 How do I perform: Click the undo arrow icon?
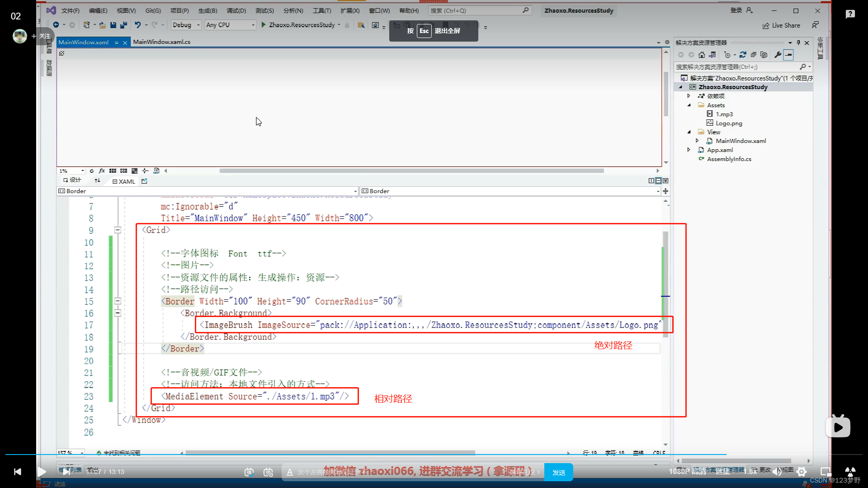(137, 25)
